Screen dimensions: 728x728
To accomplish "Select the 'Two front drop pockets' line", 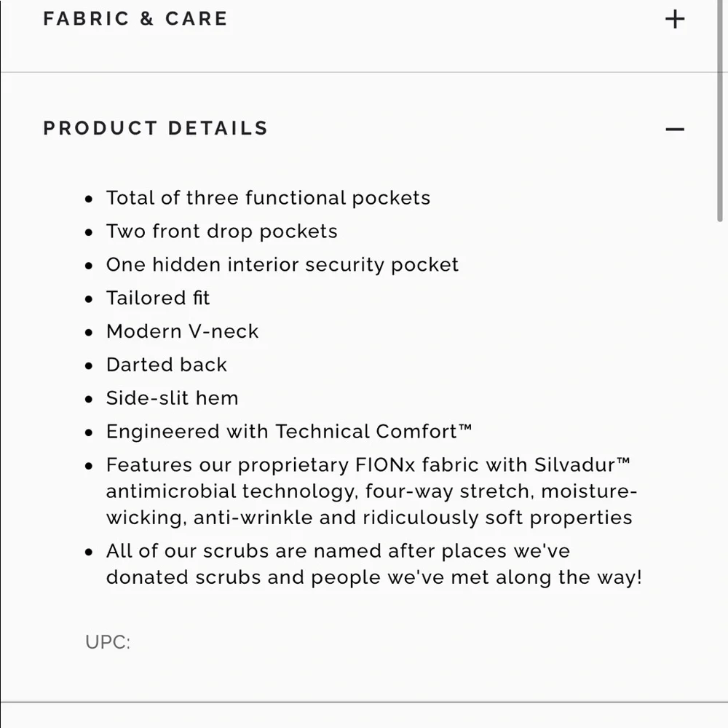I will pyautogui.click(x=222, y=232).
